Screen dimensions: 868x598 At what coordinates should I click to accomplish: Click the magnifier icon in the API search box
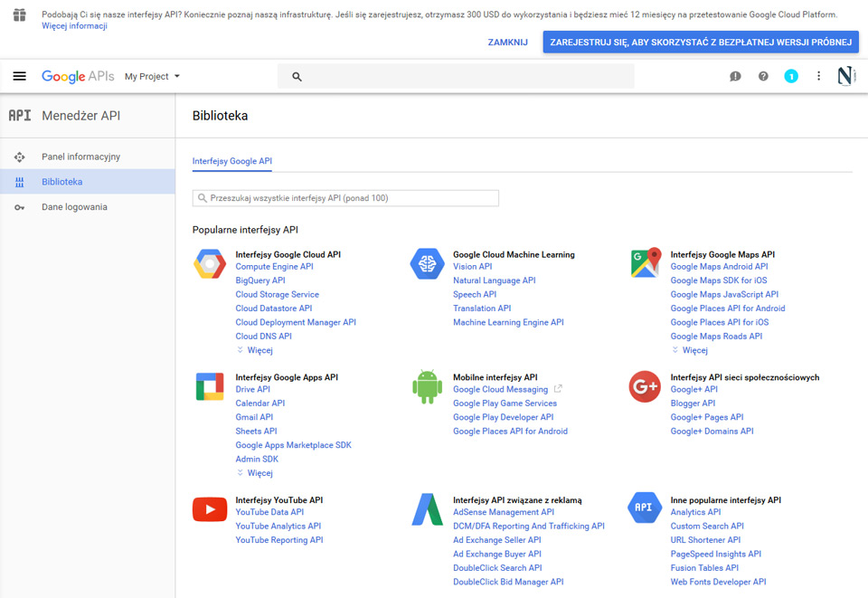click(203, 198)
